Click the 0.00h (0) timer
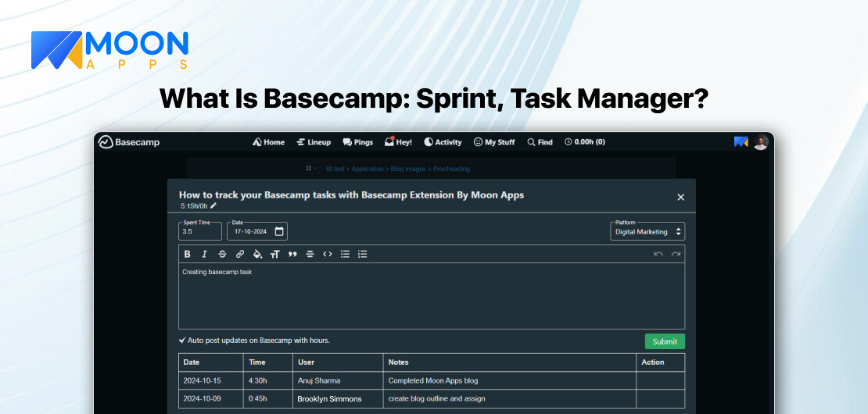Screen dimensions: 868x414 click(585, 142)
